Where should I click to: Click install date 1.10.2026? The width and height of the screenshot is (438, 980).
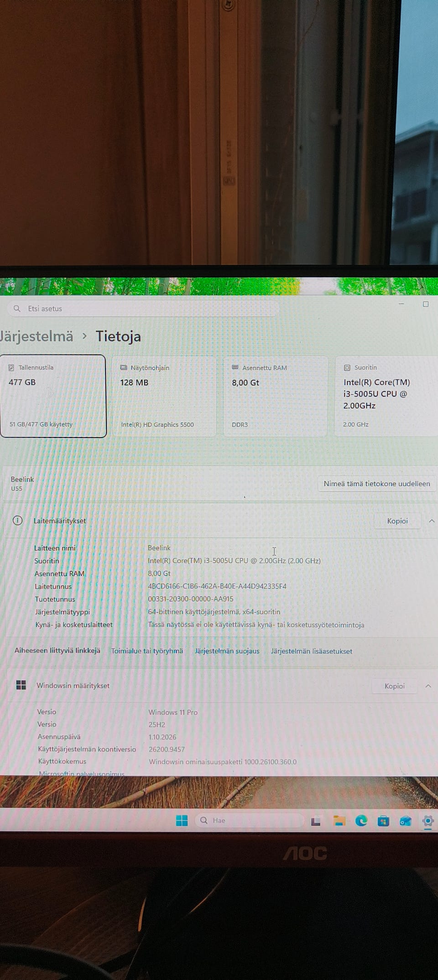162,737
